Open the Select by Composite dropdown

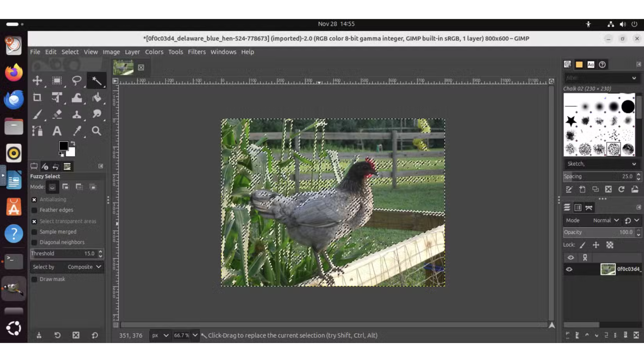67,267
